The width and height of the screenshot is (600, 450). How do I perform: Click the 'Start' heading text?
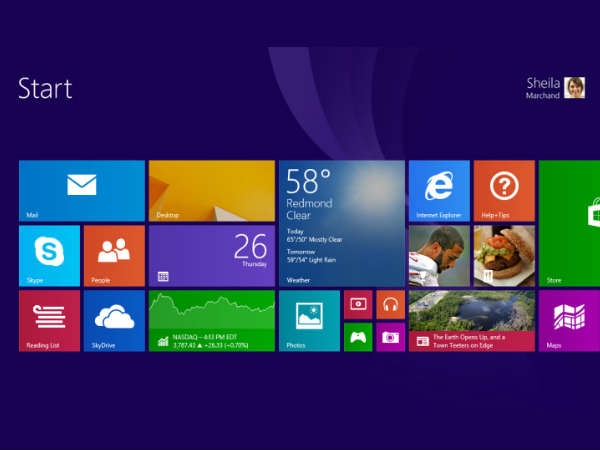click(x=45, y=89)
